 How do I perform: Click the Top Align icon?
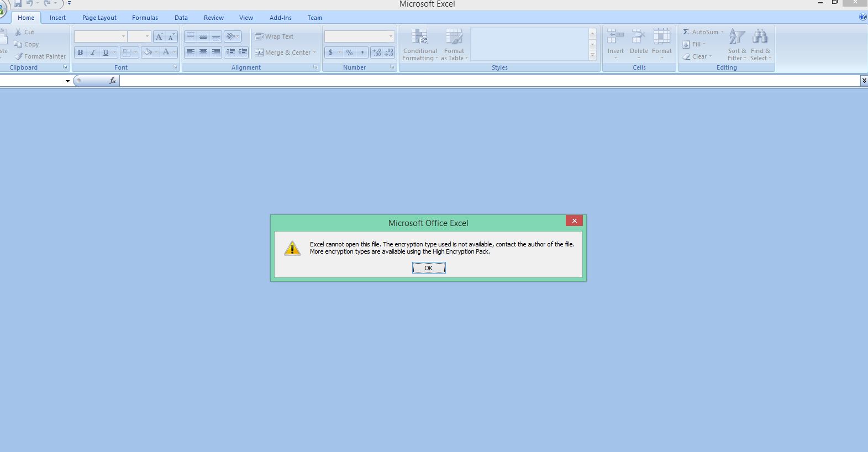(x=191, y=36)
